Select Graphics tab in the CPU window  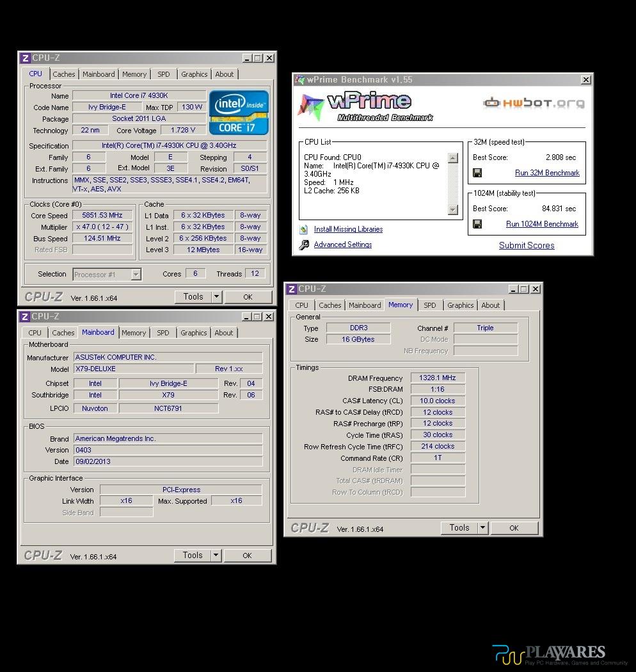(x=194, y=74)
